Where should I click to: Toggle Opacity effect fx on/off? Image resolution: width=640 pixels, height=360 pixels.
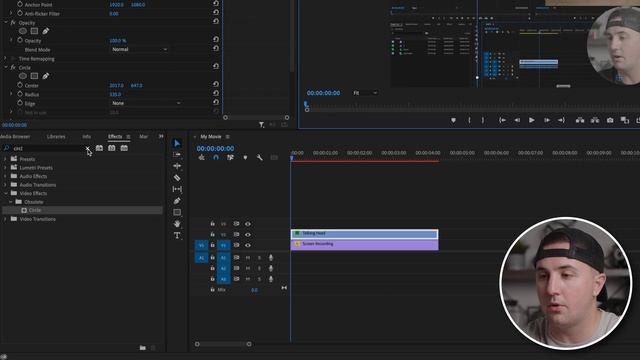(13, 23)
